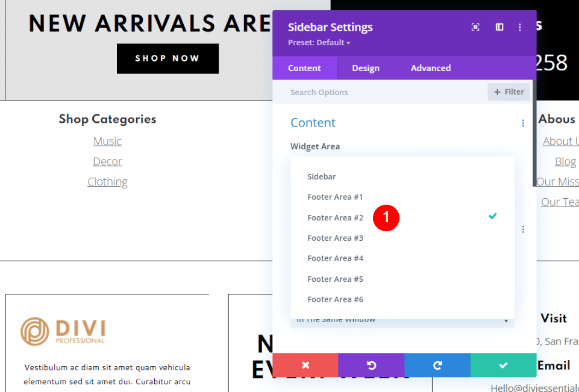Click the Filter button
Image resolution: width=579 pixels, height=392 pixels.
tap(509, 92)
